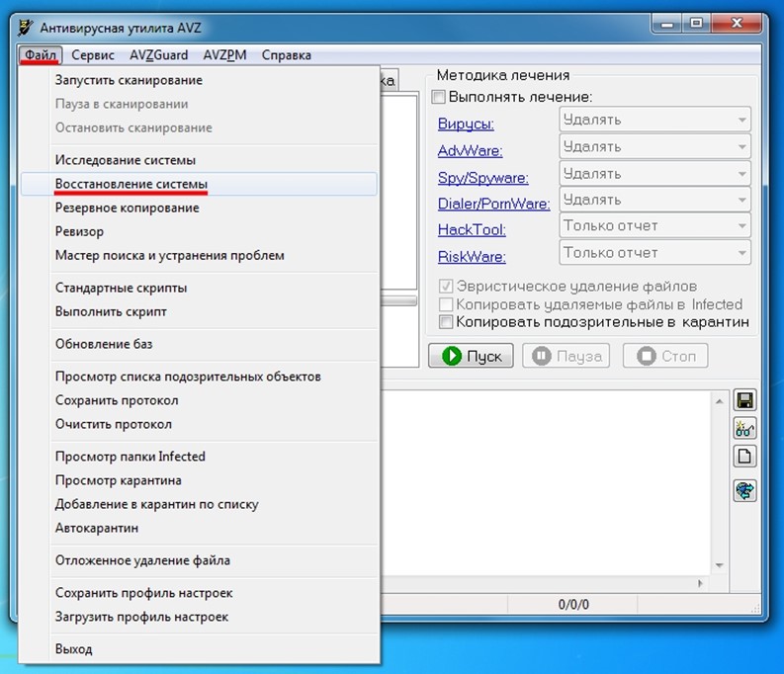Select Исследование системы menu item

point(199,160)
